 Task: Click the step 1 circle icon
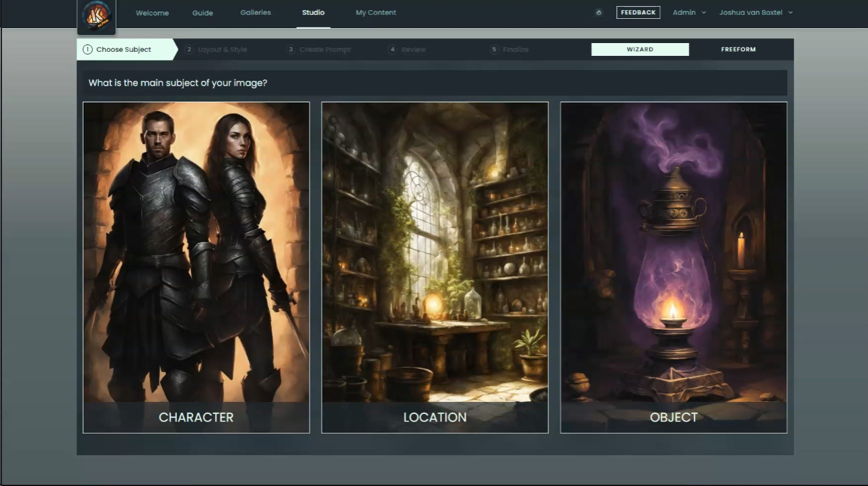click(x=87, y=50)
